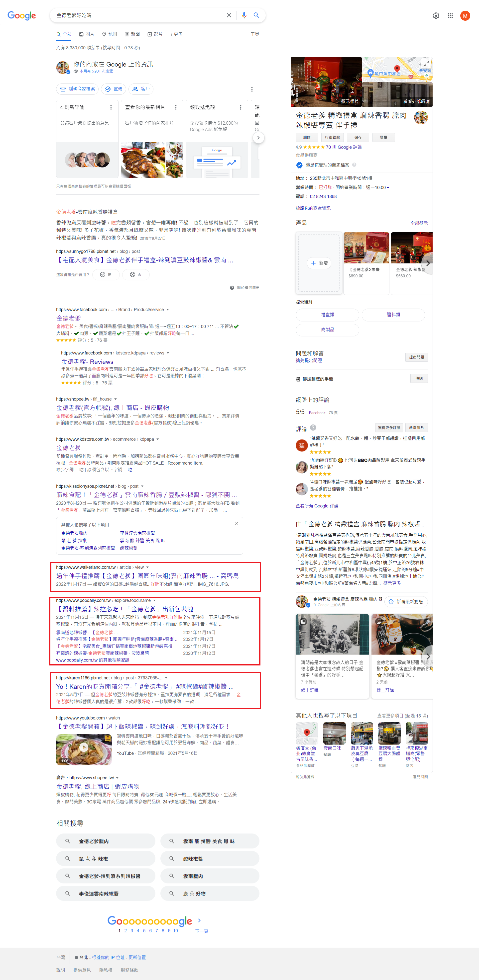Open 工具 search tools
The height and width of the screenshot is (980, 479).
point(255,34)
